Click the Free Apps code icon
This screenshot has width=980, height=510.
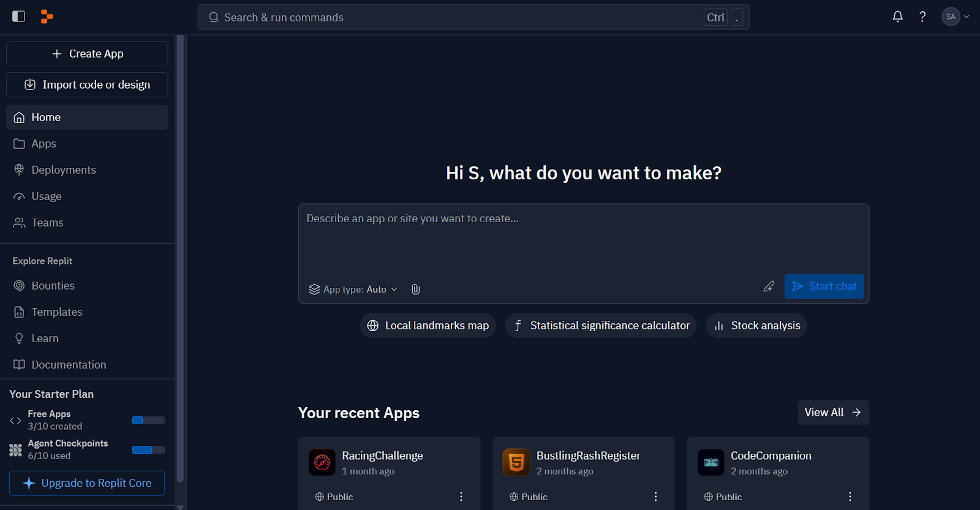[x=15, y=420]
